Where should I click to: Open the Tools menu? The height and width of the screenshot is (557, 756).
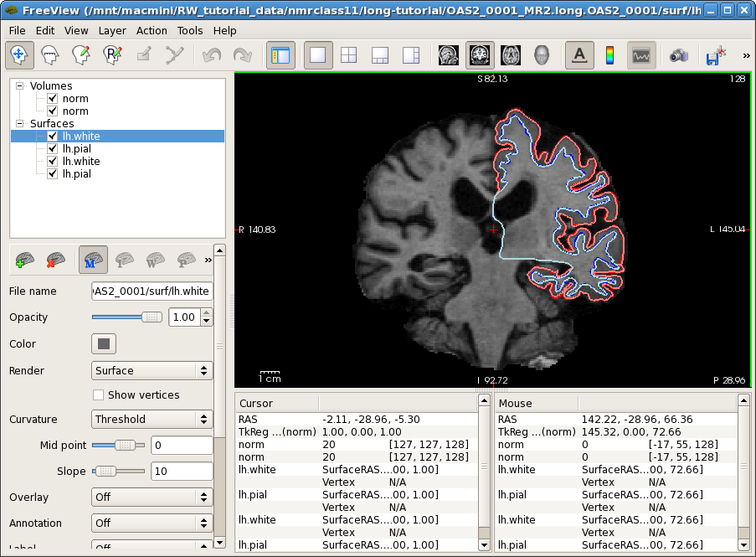[190, 30]
